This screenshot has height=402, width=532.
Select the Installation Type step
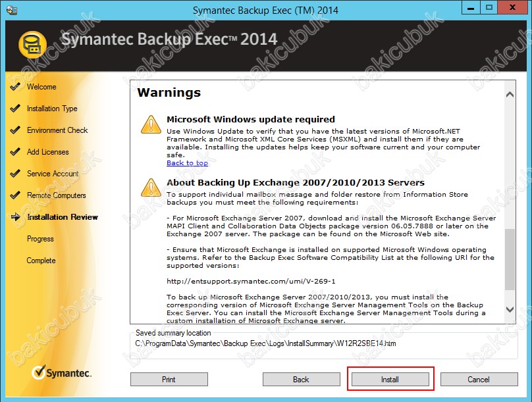52,109
